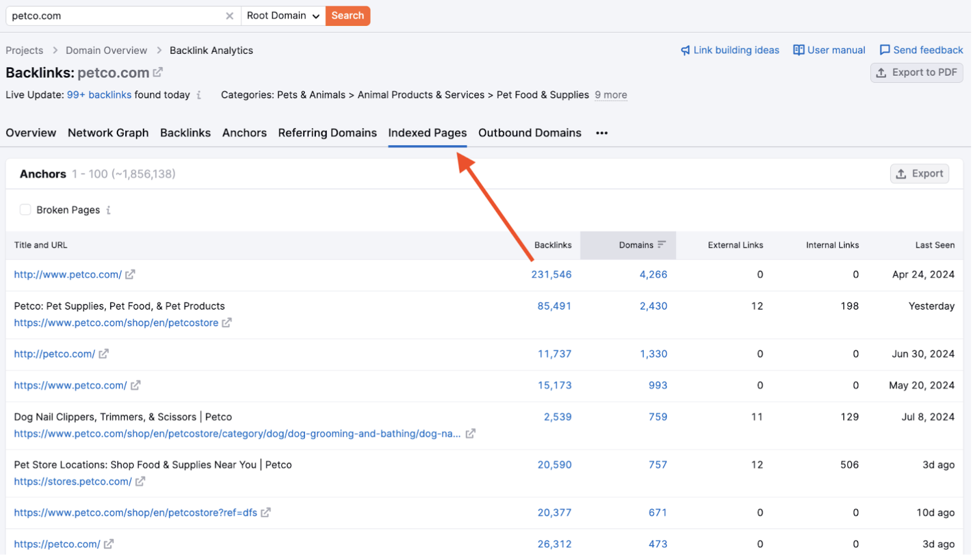Clear the petco.com search field
The height and width of the screenshot is (560, 973).
tap(229, 16)
